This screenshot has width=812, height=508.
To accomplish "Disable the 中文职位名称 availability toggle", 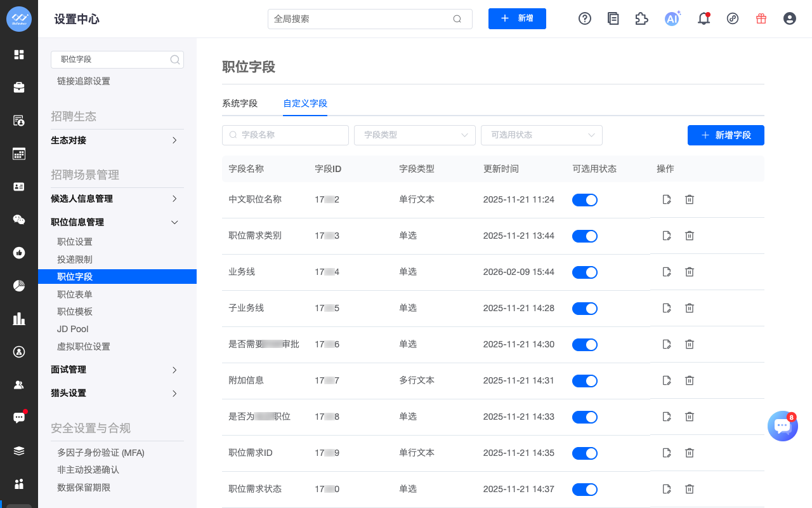I will coord(585,200).
